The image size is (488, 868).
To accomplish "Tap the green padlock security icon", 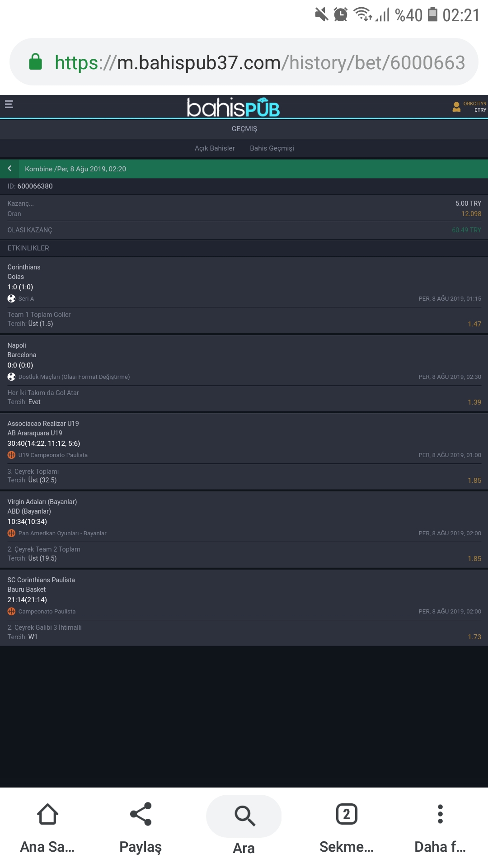I will (35, 62).
